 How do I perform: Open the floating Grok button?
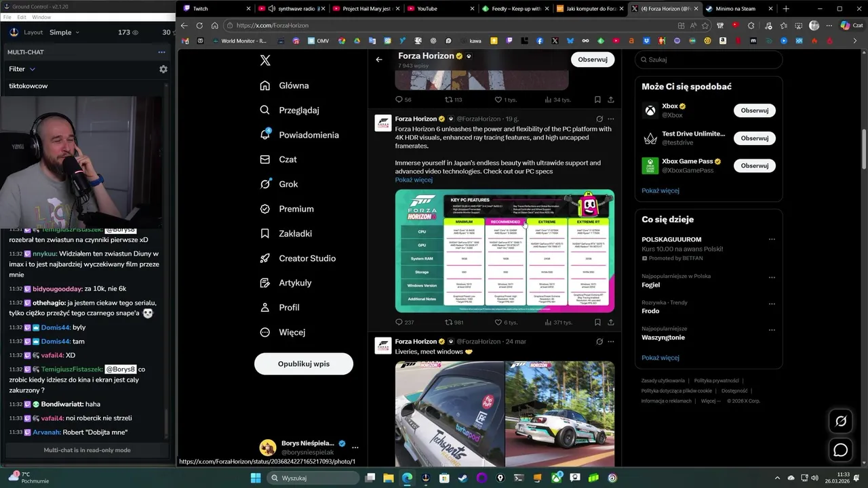coord(841,421)
